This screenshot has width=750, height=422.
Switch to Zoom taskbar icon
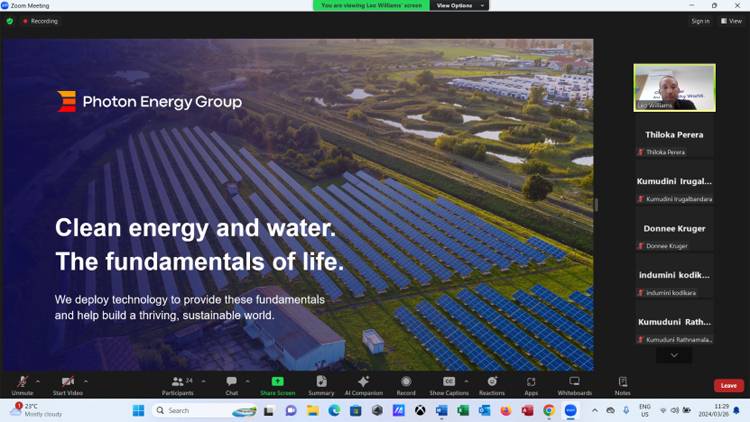[x=570, y=411]
